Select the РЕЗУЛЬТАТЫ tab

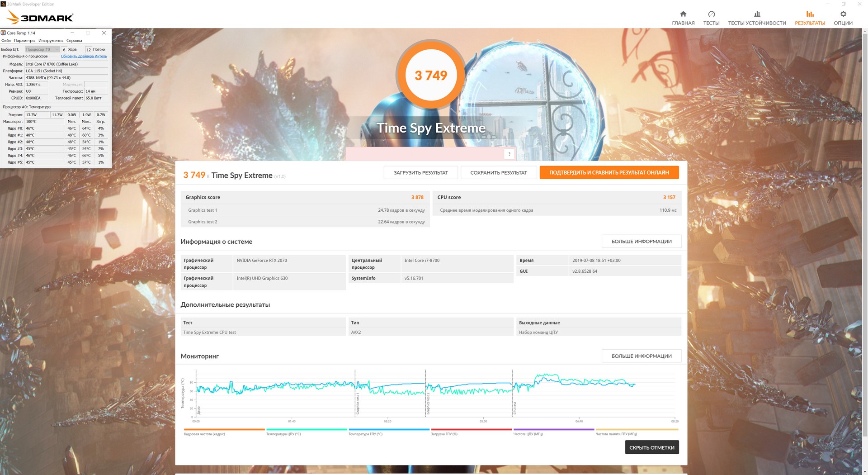coord(810,18)
